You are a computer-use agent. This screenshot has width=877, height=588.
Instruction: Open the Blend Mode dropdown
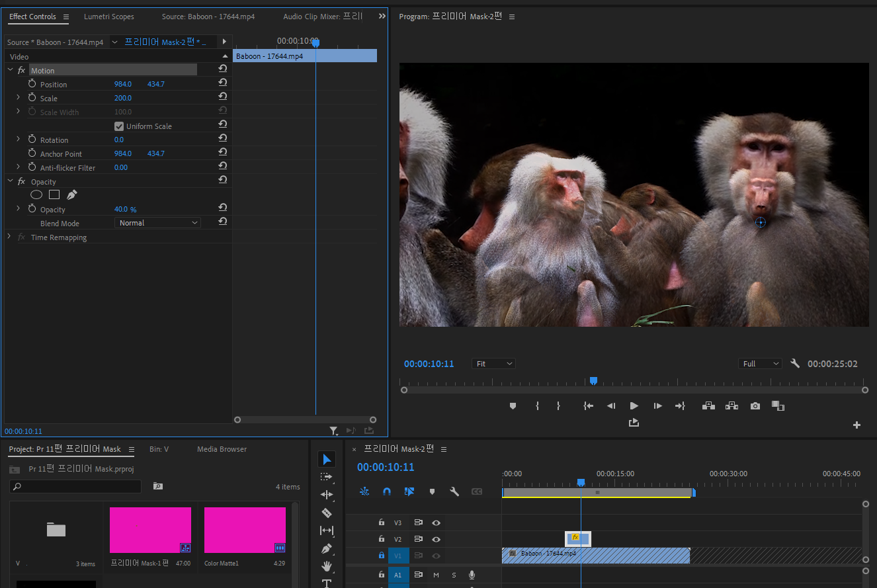[157, 223]
